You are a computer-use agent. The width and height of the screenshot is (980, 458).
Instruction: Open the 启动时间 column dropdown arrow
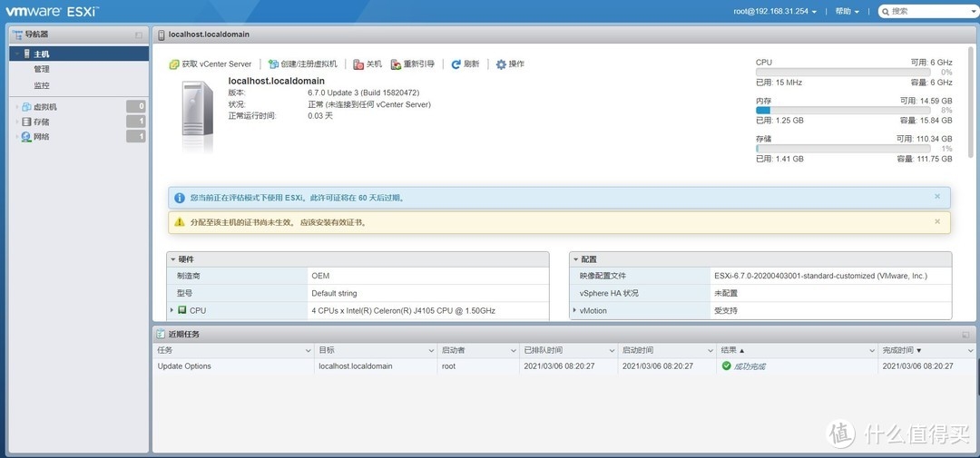[x=710, y=351]
